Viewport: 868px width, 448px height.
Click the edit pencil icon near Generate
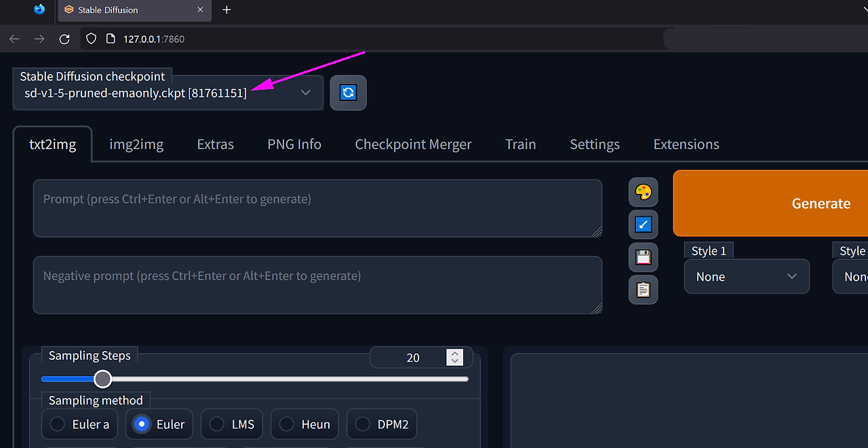[x=643, y=224]
